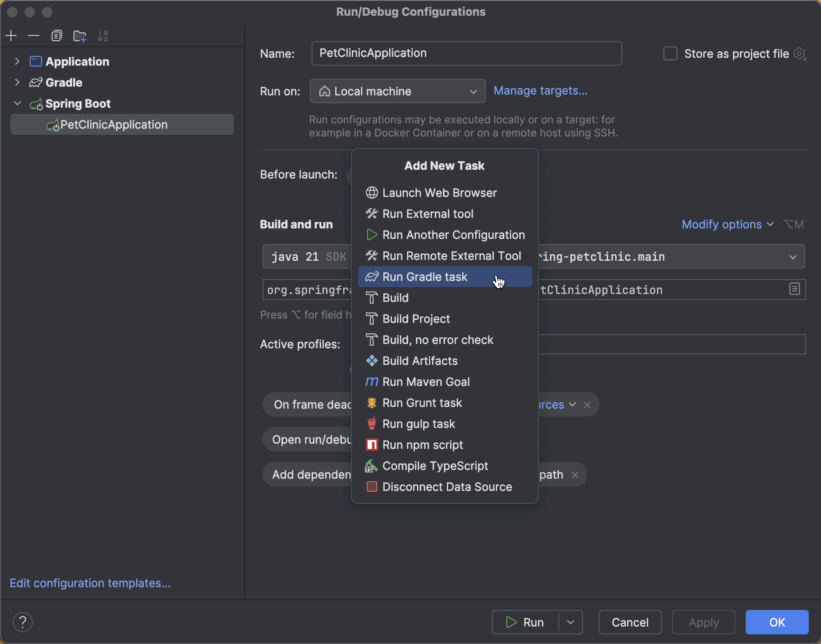This screenshot has width=821, height=644.
Task: Add a new run configuration with plus icon
Action: tap(11, 35)
